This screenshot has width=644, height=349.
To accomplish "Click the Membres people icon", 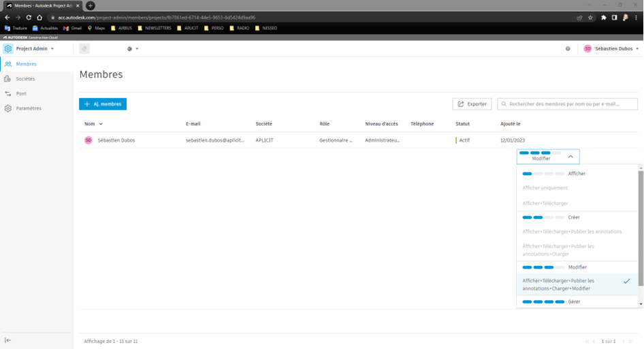I will click(x=7, y=64).
